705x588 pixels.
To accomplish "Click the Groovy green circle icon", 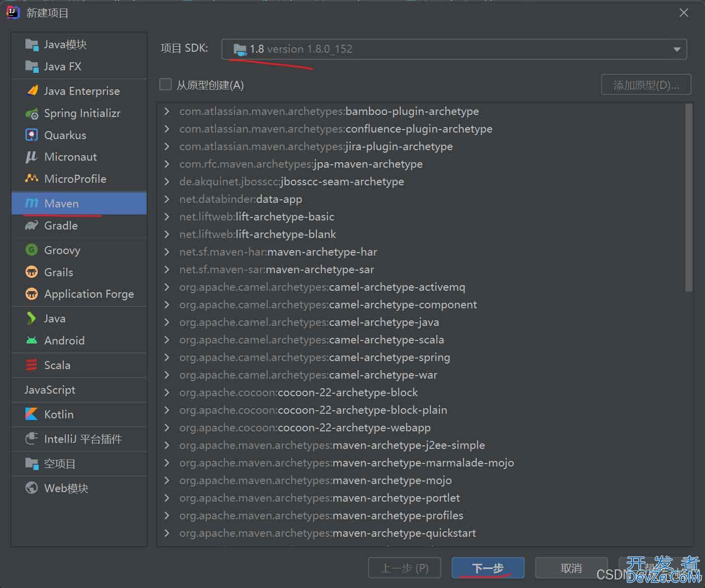I will pyautogui.click(x=32, y=250).
